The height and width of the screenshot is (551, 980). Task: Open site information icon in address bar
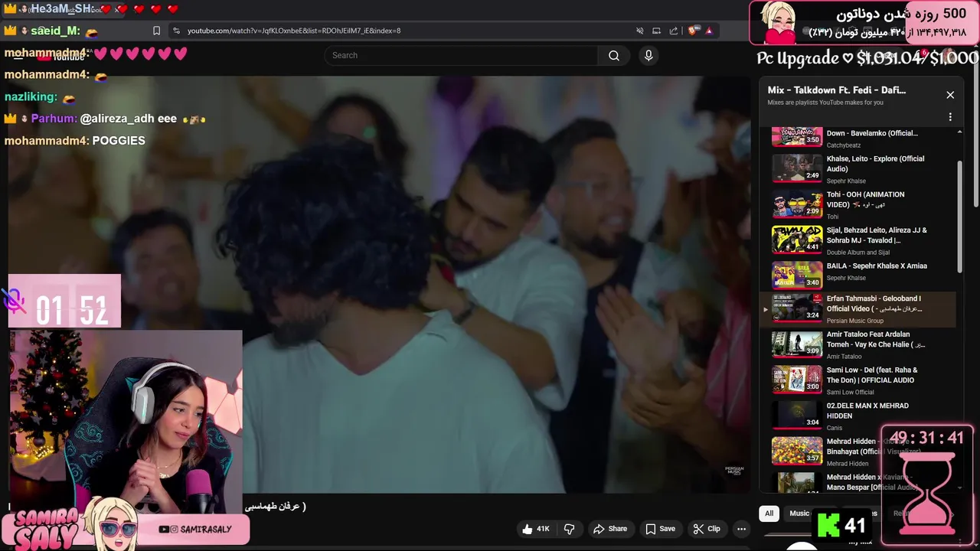click(177, 31)
